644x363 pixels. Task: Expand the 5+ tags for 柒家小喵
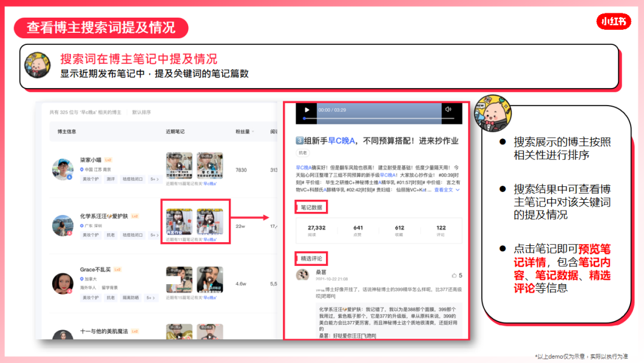pyautogui.click(x=154, y=179)
